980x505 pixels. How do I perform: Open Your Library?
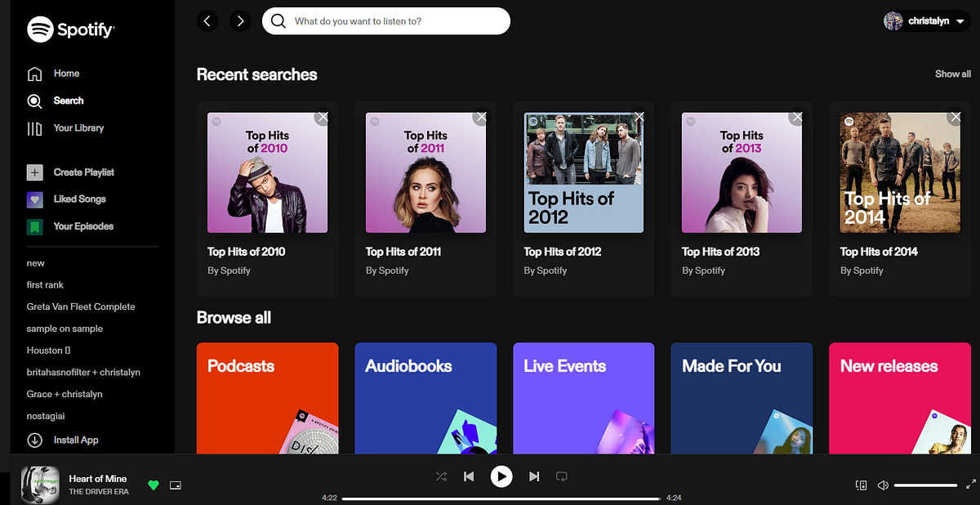[79, 127]
